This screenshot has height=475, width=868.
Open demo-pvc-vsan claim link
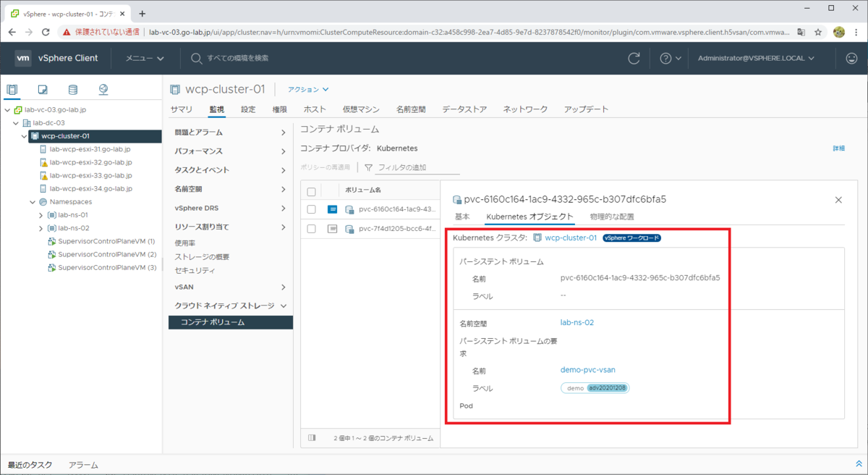point(588,370)
